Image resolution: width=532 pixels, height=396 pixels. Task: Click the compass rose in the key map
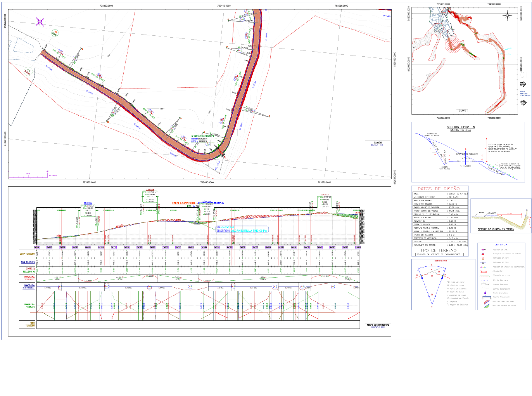507,16
